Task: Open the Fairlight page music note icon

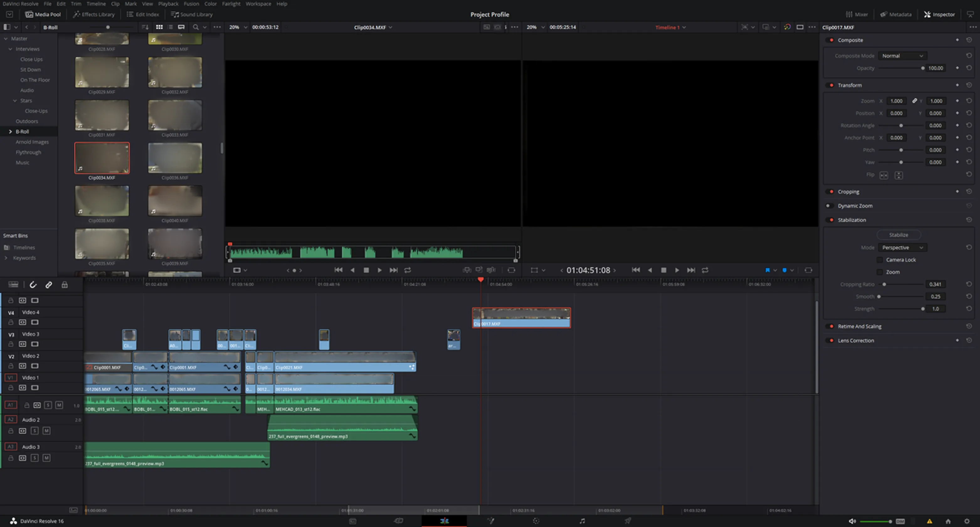Action: tap(582, 521)
